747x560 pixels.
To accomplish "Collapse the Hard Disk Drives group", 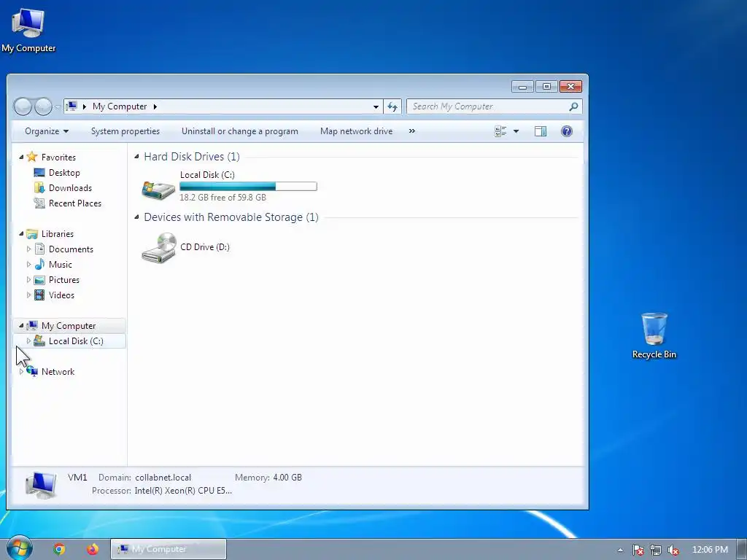I will (x=136, y=156).
